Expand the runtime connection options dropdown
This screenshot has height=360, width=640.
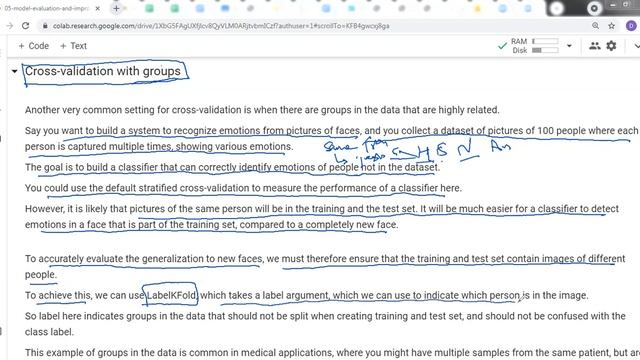tap(569, 46)
